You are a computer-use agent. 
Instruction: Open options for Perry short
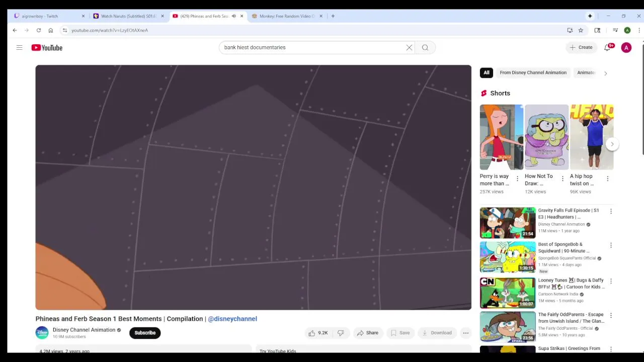[517, 178]
